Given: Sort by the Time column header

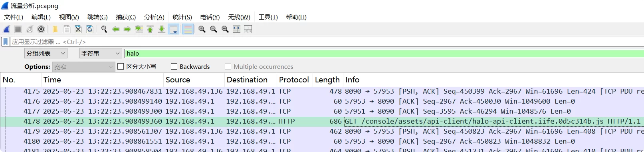Looking at the screenshot, I should pos(102,80).
